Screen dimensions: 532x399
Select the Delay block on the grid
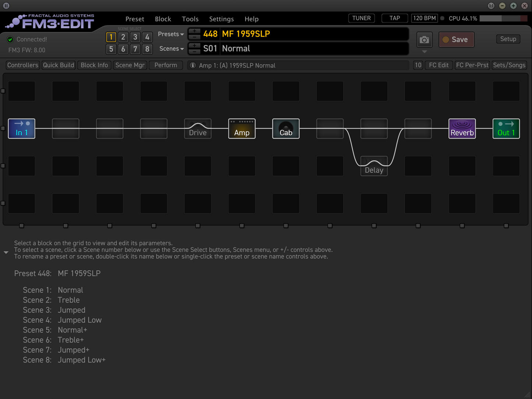tap(374, 166)
